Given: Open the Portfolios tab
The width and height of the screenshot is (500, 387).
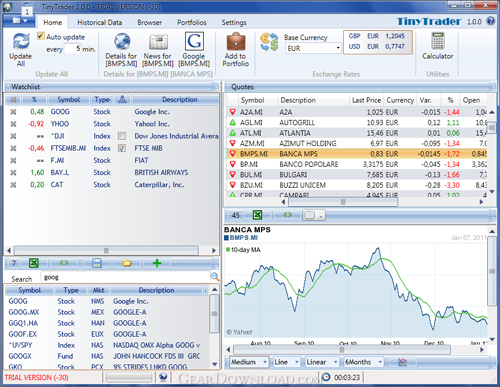Looking at the screenshot, I should [x=192, y=22].
